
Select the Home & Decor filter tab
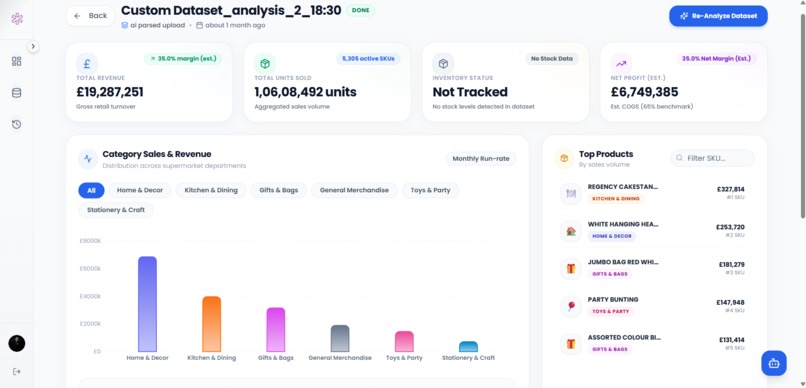(140, 190)
